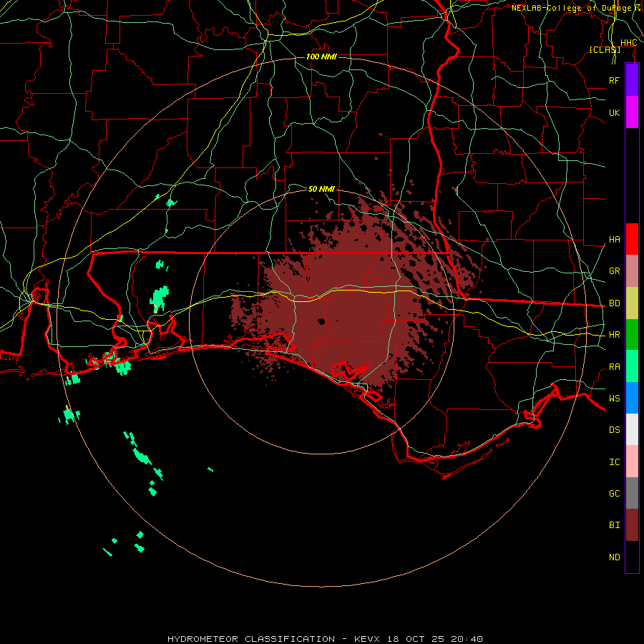Click the GR legend label

pos(614,271)
